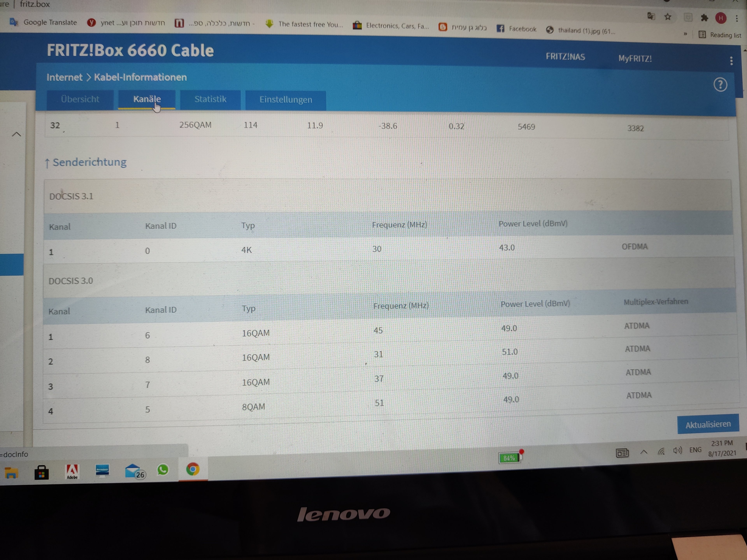Open the Chrome extensions puzzle icon
Viewport: 747px width, 560px height.
(x=704, y=17)
